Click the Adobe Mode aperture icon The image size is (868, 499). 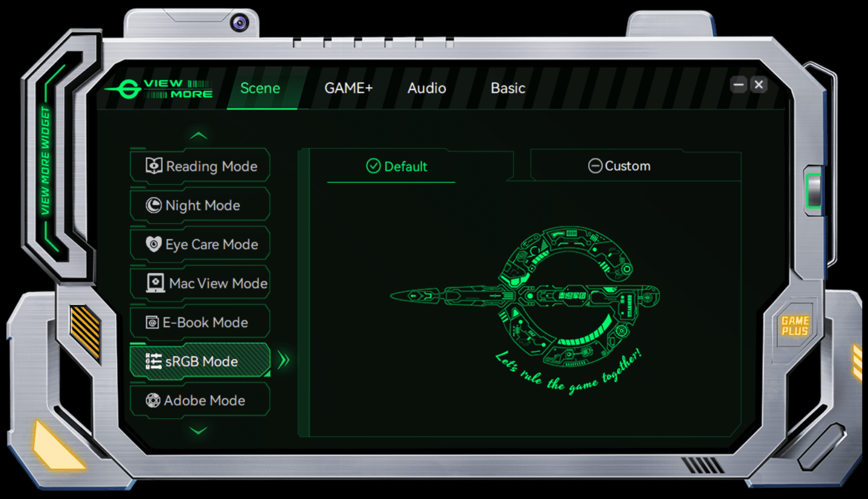coord(153,400)
